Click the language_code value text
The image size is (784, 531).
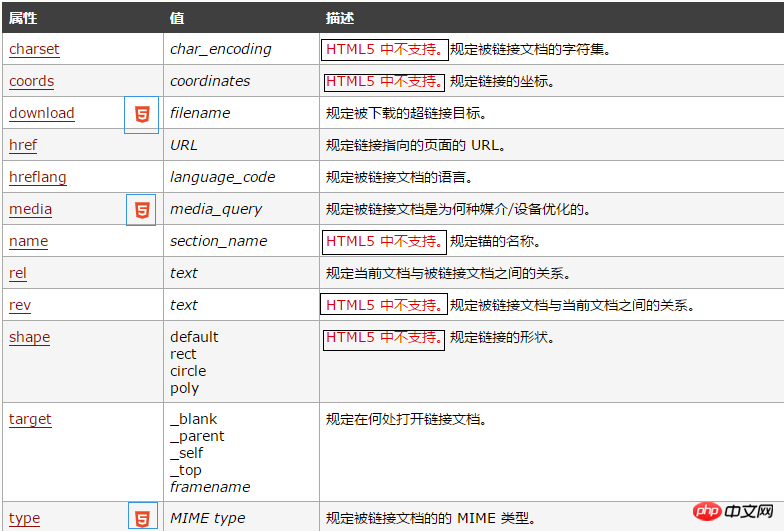tap(222, 177)
